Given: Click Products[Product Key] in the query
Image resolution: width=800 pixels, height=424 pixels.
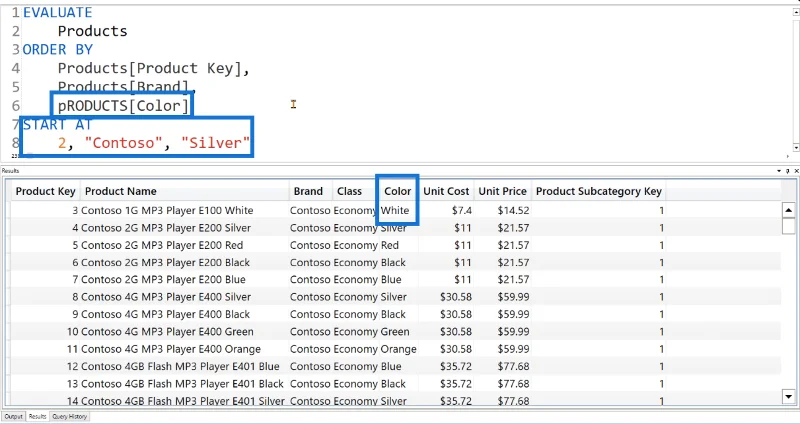Looking at the screenshot, I should coord(149,68).
